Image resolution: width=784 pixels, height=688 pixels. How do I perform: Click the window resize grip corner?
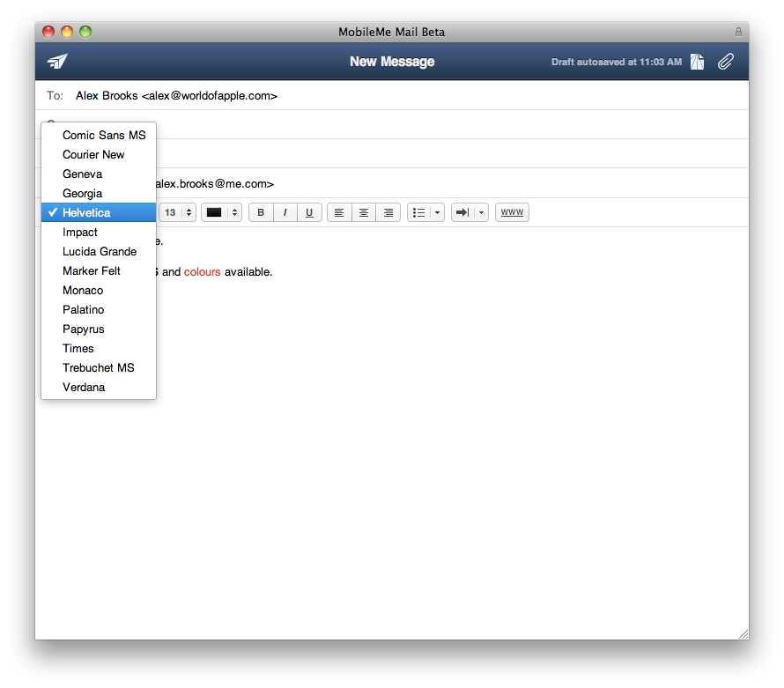743,634
